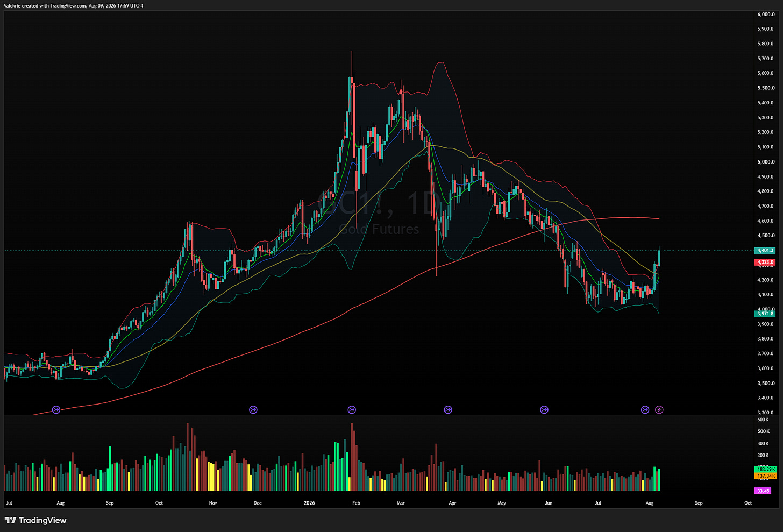Open the last blue rollover marker before Aug 2026

645,410
